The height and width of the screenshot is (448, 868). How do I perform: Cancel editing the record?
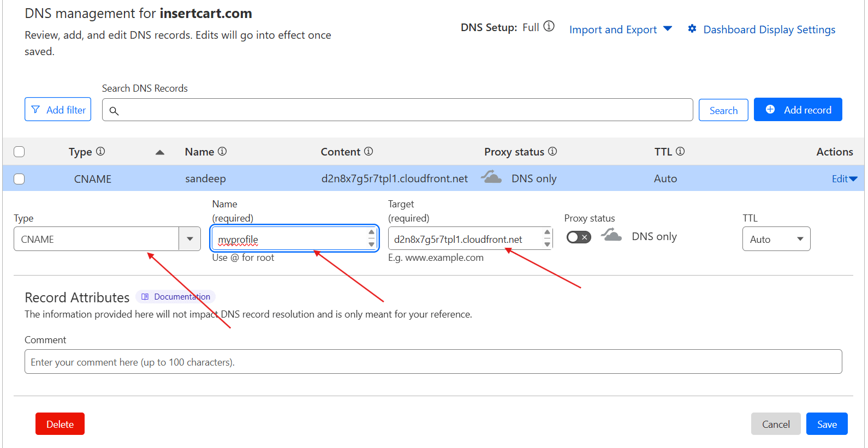(x=776, y=424)
